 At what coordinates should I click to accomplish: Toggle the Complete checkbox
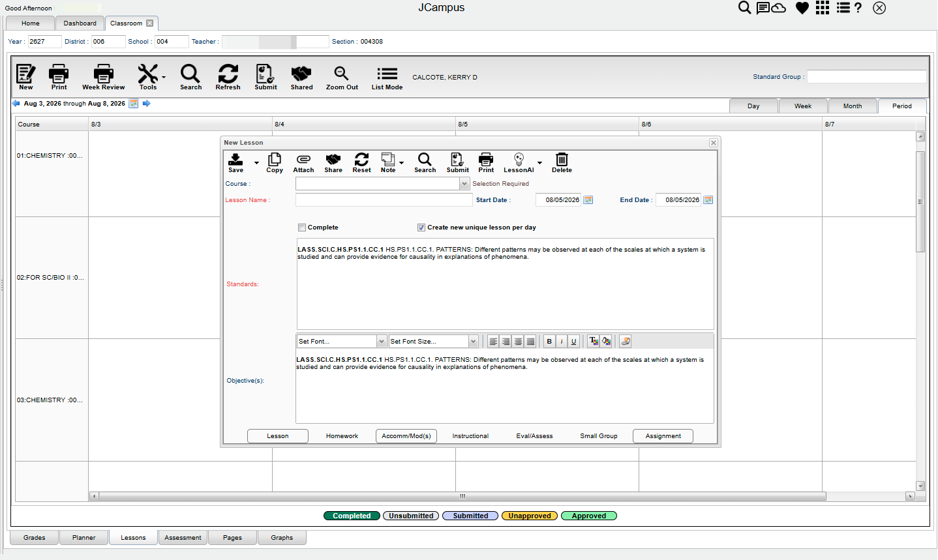pyautogui.click(x=302, y=228)
